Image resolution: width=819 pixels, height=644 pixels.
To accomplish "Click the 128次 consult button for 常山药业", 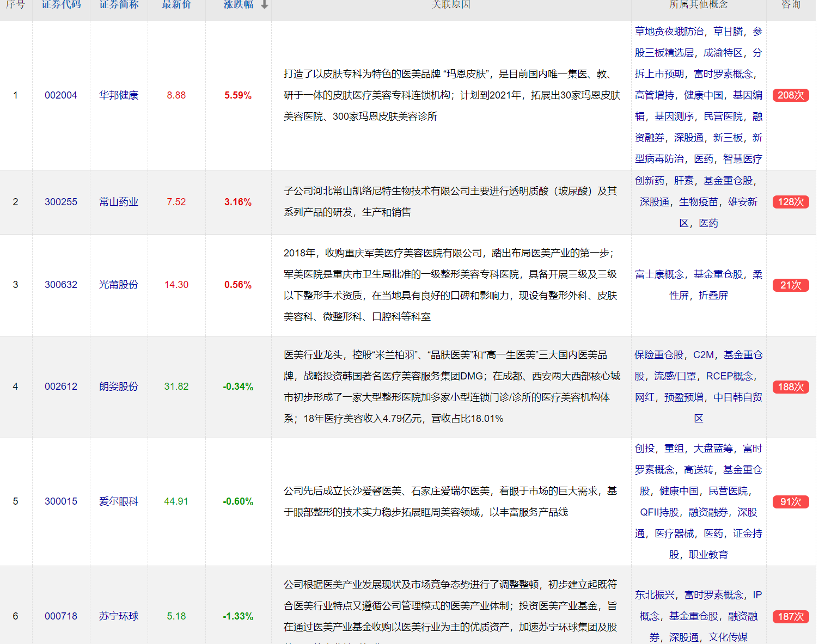I will pos(791,202).
